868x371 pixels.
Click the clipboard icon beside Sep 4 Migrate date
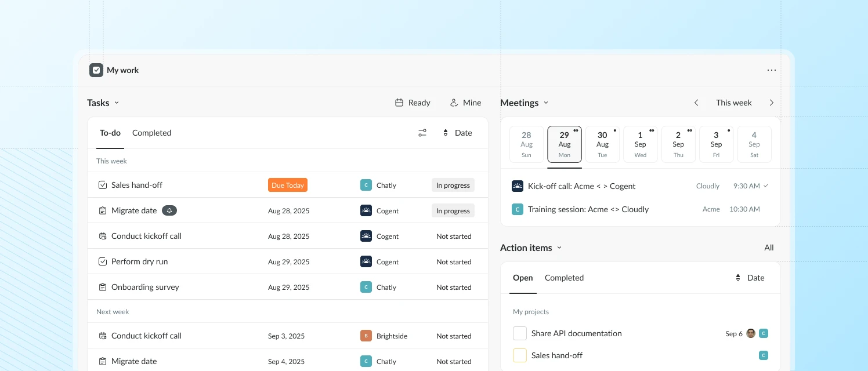tap(103, 361)
